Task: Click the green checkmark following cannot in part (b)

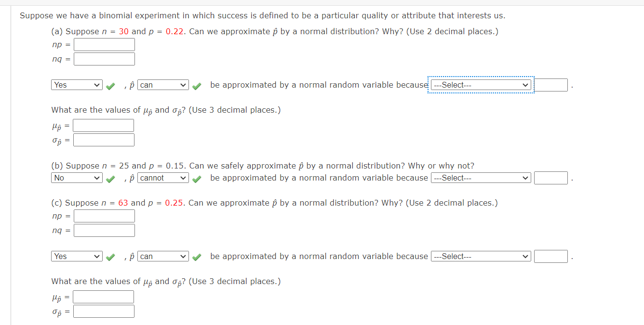Action: coord(197,178)
